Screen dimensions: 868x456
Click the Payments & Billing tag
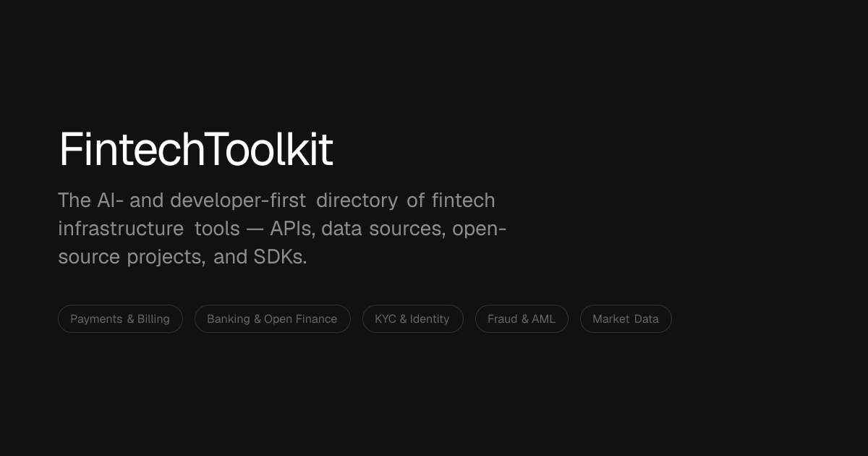tap(120, 318)
